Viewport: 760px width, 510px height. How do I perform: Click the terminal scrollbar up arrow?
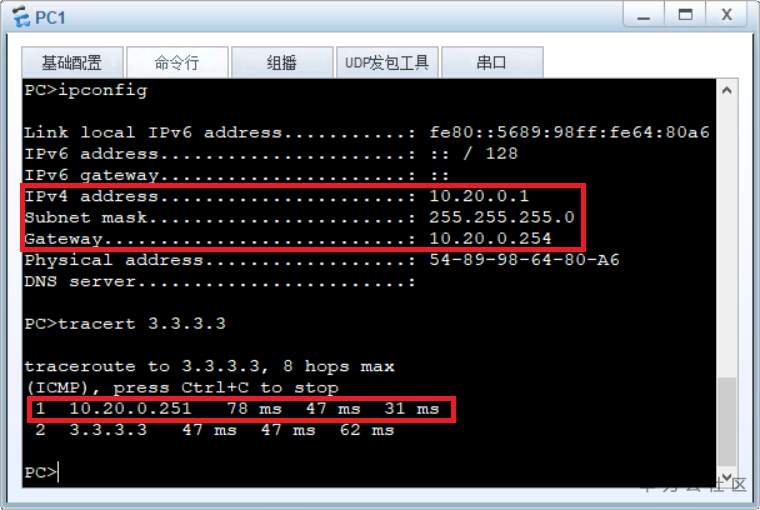727,91
